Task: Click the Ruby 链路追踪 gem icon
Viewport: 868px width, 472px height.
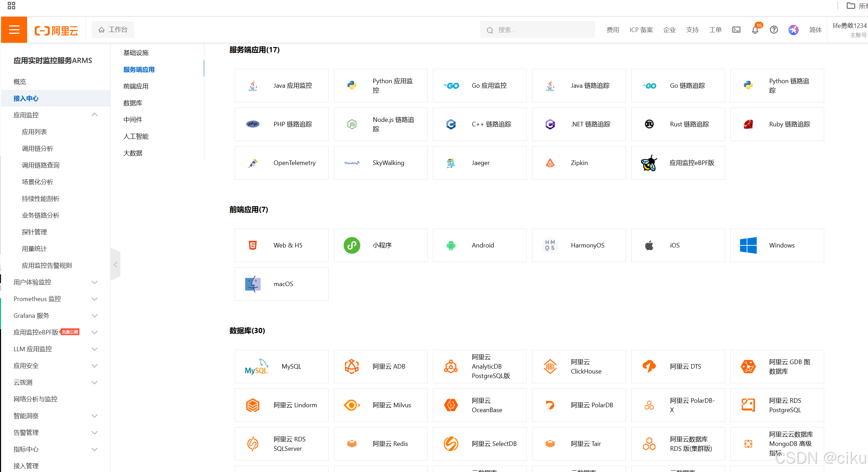Action: click(748, 124)
